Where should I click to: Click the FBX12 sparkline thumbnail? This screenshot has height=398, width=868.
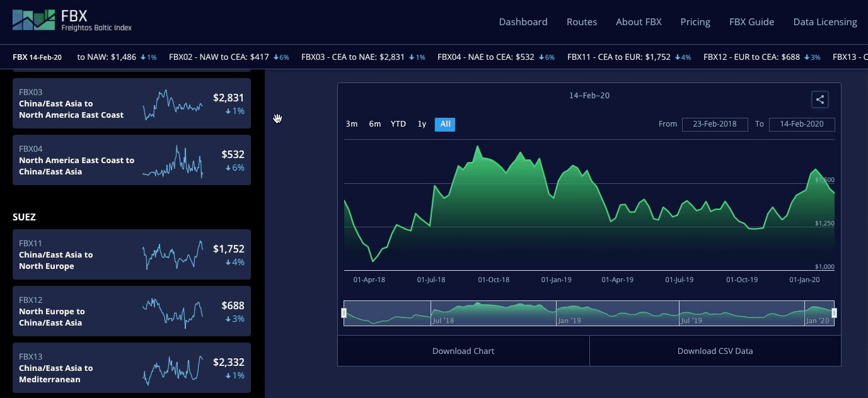pyautogui.click(x=173, y=312)
